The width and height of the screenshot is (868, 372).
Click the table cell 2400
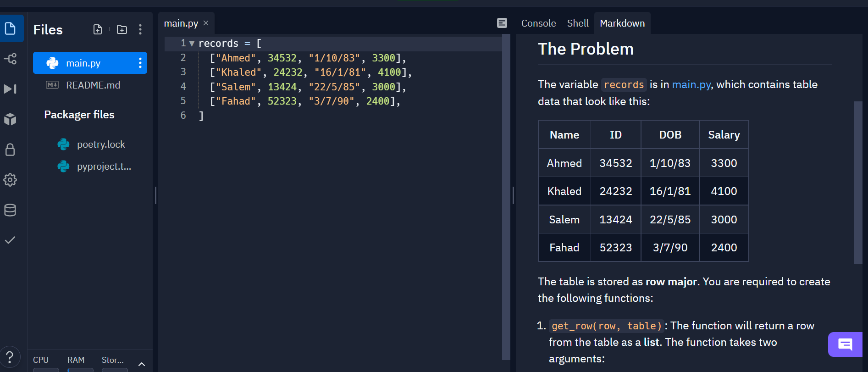(x=724, y=248)
